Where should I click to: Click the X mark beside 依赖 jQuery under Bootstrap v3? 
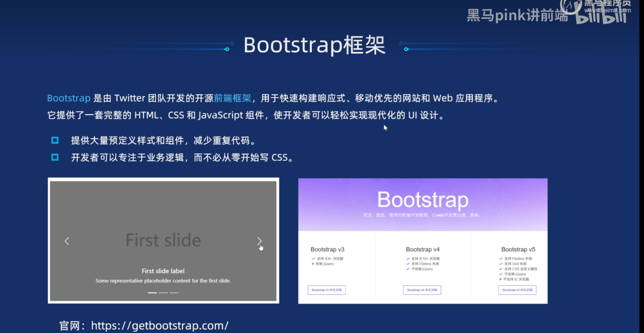point(313,264)
